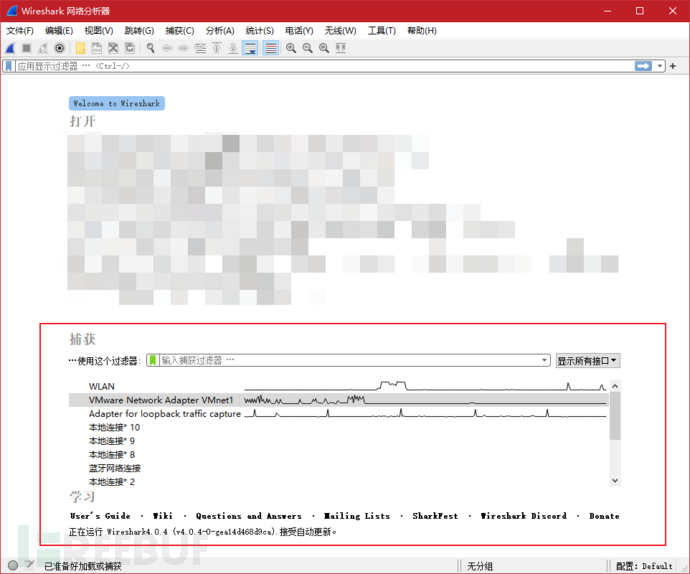Click the go to last packet icon
Image resolution: width=690 pixels, height=574 pixels.
click(233, 48)
